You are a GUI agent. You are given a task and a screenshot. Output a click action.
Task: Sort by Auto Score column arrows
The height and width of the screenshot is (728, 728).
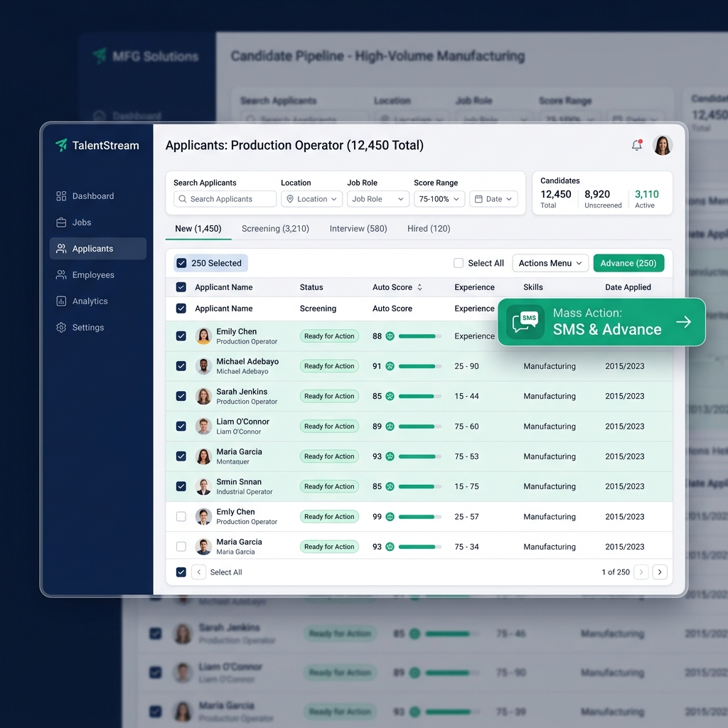tap(419, 287)
